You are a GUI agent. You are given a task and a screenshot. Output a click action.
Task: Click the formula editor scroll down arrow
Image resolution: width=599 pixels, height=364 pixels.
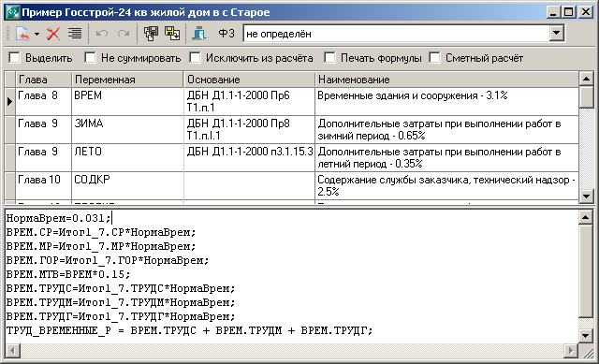(586, 336)
